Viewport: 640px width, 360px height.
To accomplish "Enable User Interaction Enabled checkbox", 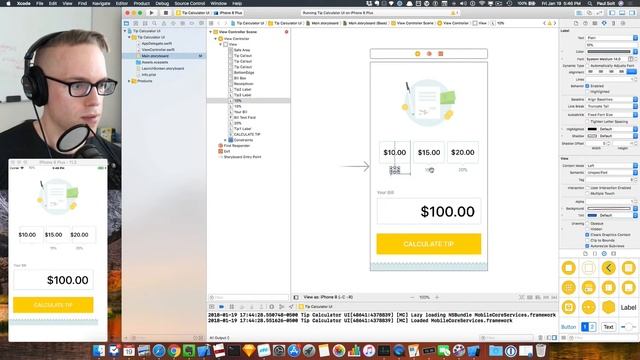I will (x=587, y=188).
